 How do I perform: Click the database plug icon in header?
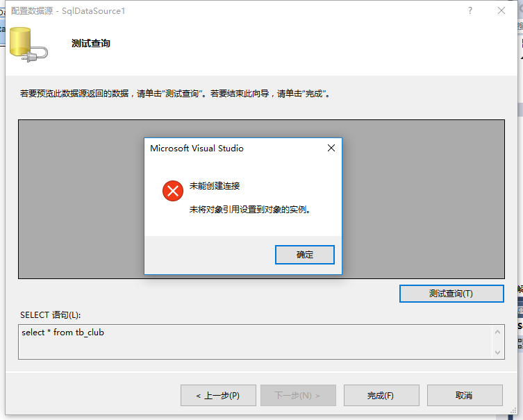(x=28, y=44)
